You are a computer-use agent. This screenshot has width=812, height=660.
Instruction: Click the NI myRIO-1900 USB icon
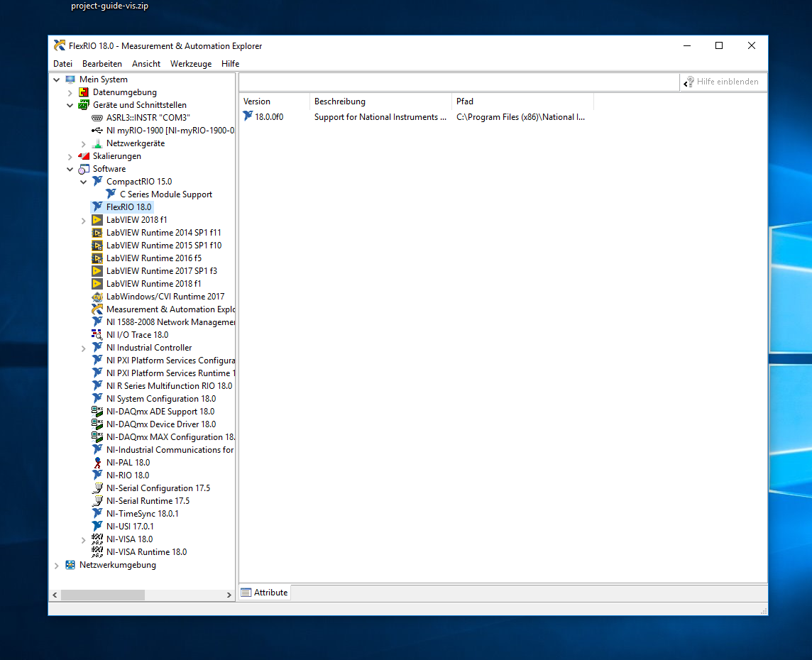97,131
